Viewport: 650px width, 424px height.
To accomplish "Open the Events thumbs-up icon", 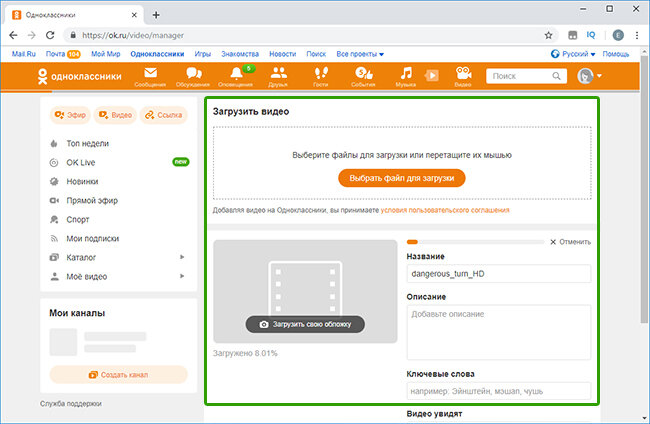I will coord(364,73).
